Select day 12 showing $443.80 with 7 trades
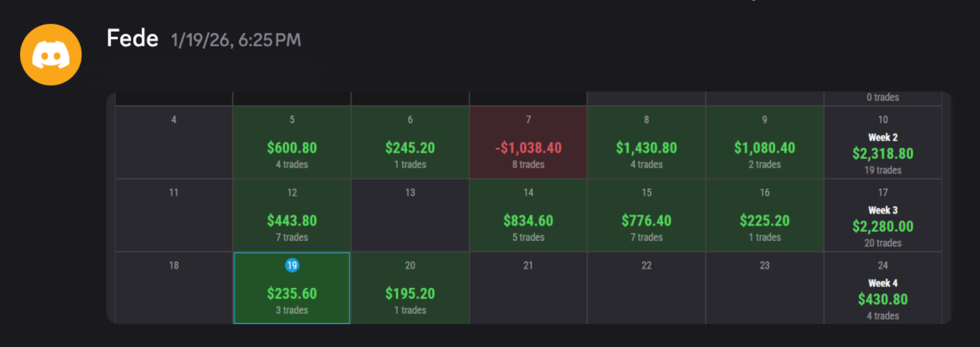The image size is (980, 347). [x=291, y=215]
